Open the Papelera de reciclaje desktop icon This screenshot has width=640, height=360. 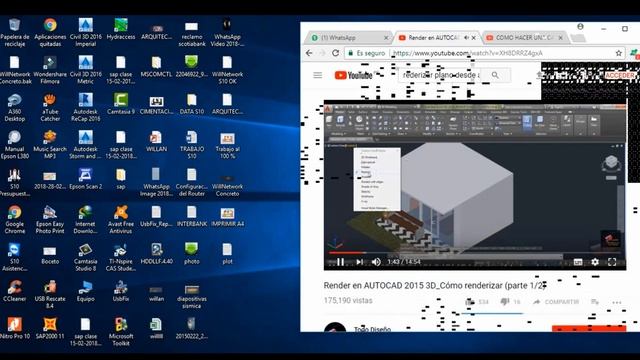15,32
